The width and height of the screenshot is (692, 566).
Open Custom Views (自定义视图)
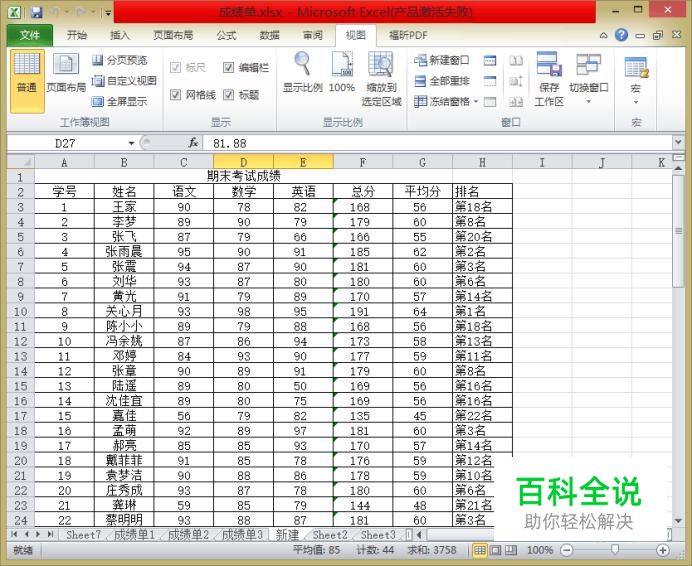point(124,81)
